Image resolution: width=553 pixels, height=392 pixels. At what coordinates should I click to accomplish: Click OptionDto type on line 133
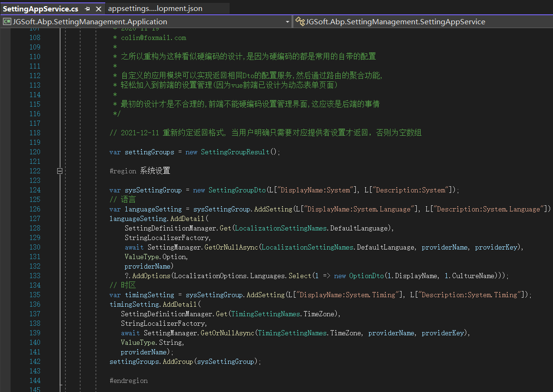pos(366,276)
